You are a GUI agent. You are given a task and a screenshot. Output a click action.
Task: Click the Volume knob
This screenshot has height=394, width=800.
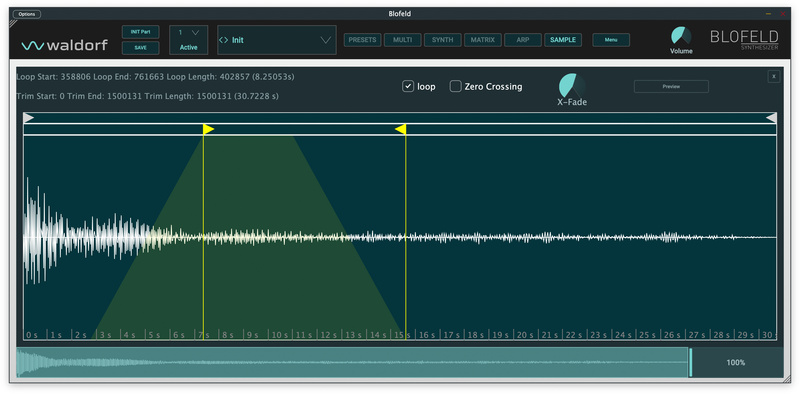[x=681, y=36]
